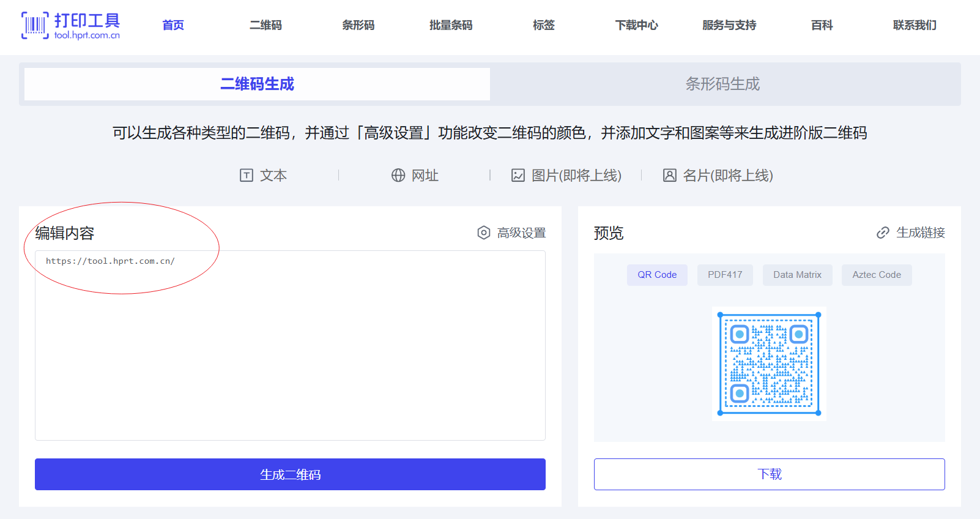
Task: Visit the 下载中心 page
Action: click(x=637, y=25)
